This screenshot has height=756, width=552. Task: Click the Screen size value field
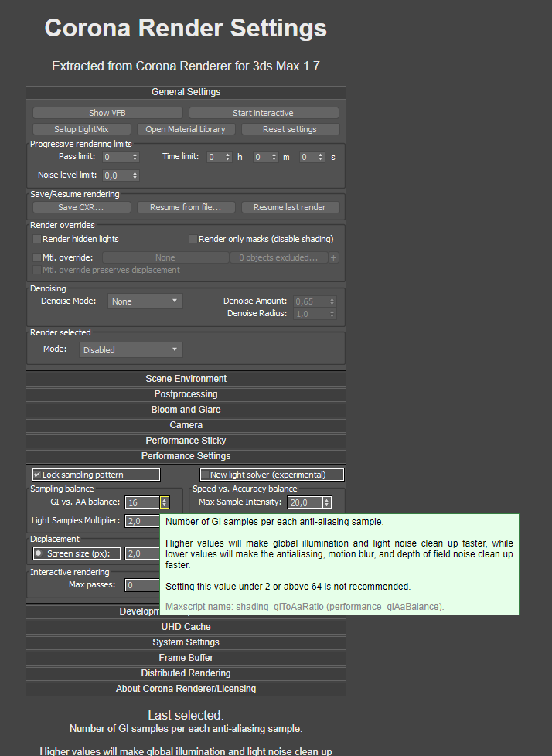(143, 553)
